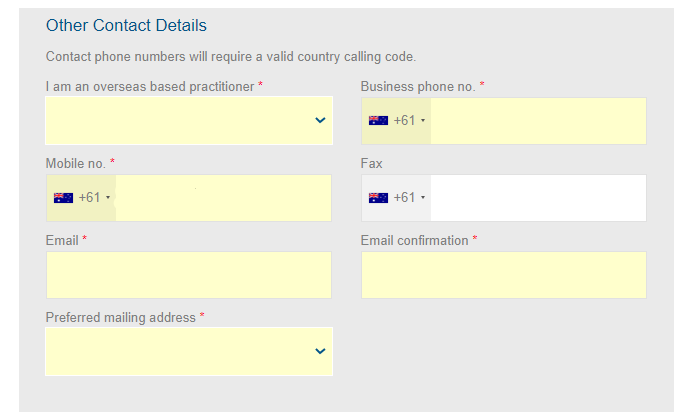Expand the Preferred mailing address dropdown
Screen dimensions: 683x420
(189, 351)
